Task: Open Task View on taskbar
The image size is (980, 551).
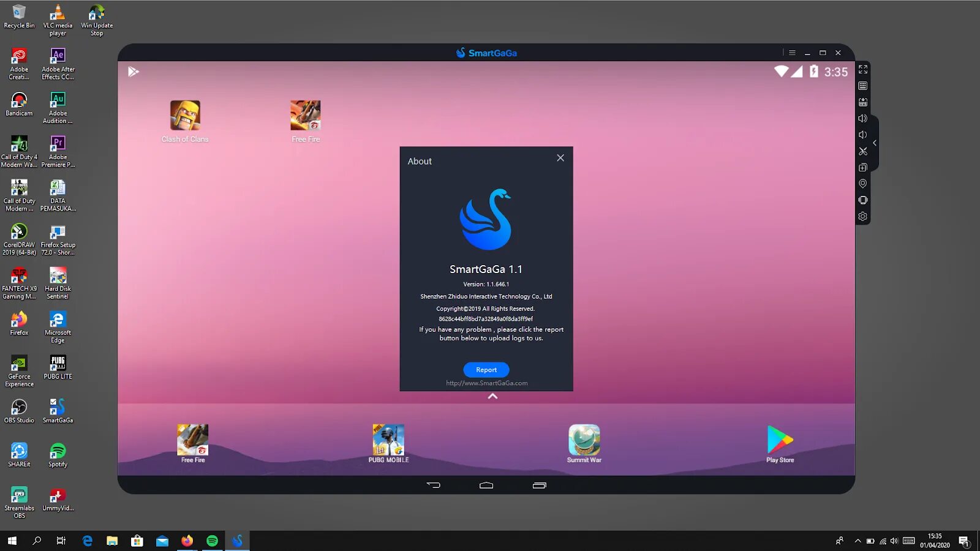Action: coord(61,541)
